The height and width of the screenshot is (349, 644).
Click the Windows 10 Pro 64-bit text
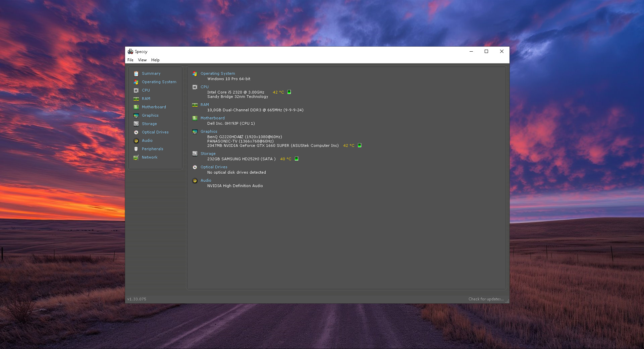(229, 79)
